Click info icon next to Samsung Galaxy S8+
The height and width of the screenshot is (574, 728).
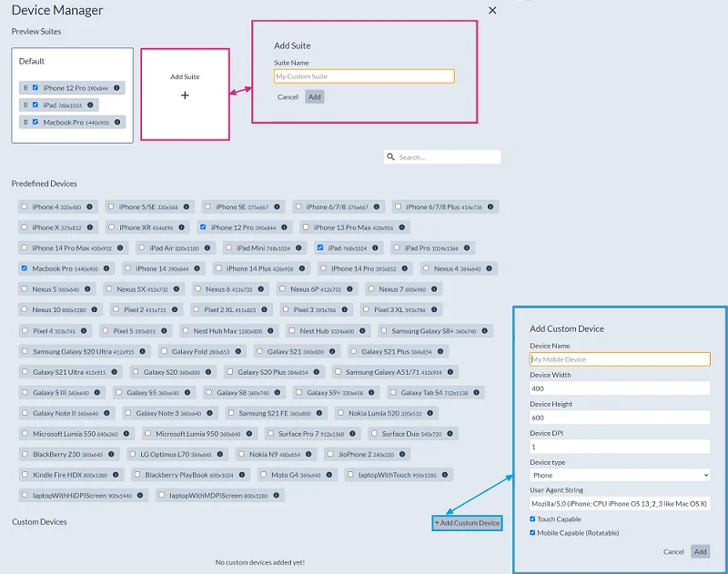[x=485, y=331]
